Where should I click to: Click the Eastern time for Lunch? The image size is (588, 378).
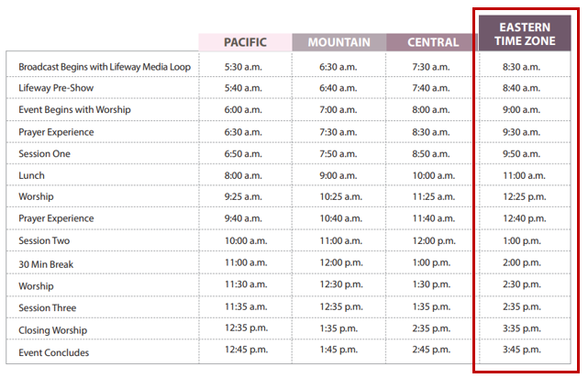(x=525, y=175)
